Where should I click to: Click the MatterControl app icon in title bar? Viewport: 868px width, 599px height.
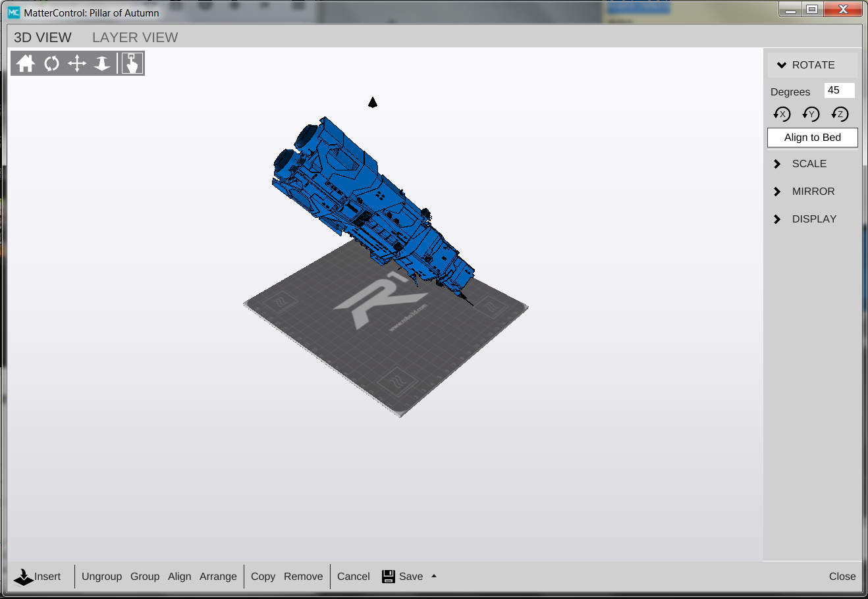[14, 13]
